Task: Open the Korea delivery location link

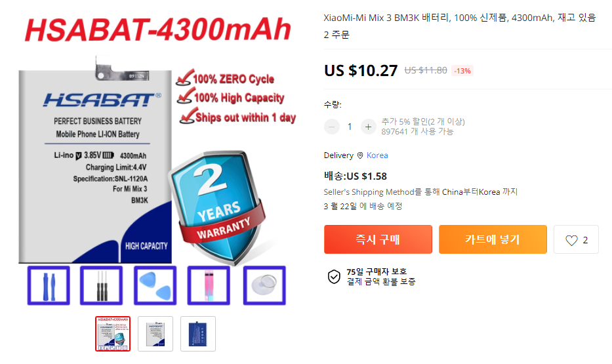Action: click(377, 155)
